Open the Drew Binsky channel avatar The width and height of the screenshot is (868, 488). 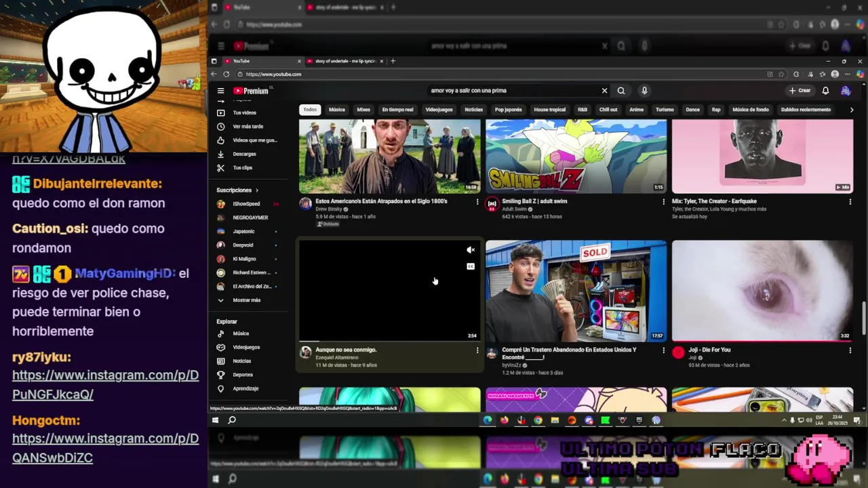306,203
